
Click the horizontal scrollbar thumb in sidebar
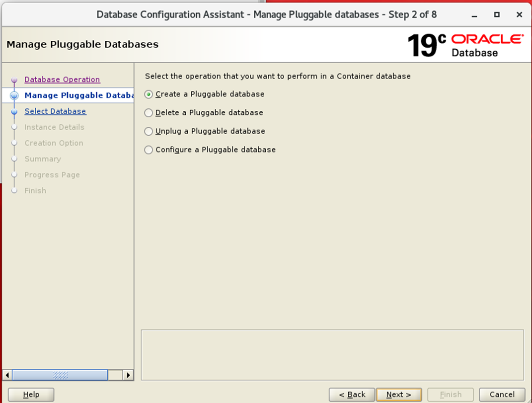click(60, 375)
